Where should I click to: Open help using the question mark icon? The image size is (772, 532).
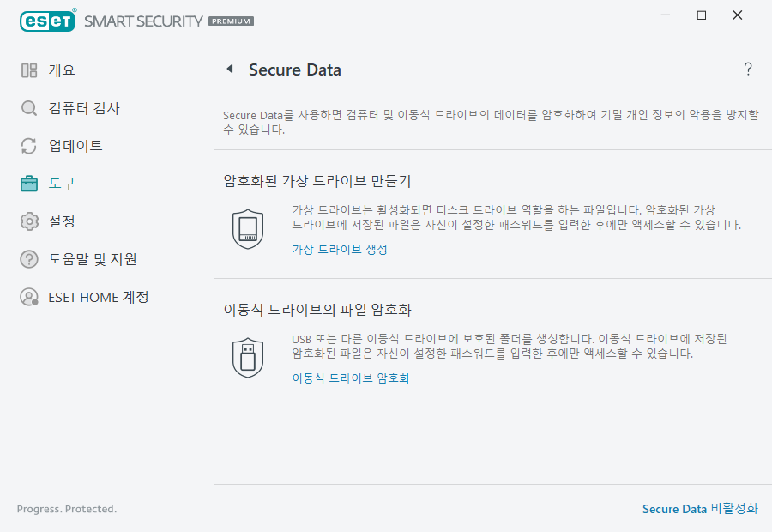point(747,70)
